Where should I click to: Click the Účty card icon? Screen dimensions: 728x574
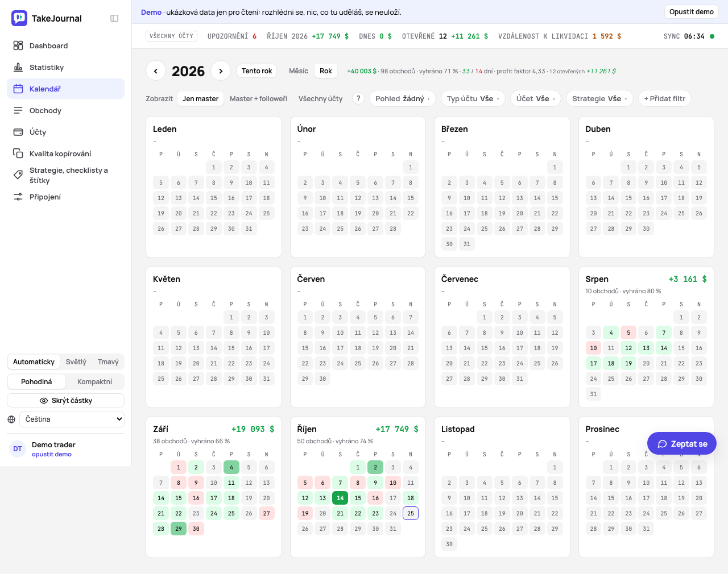pyautogui.click(x=18, y=132)
